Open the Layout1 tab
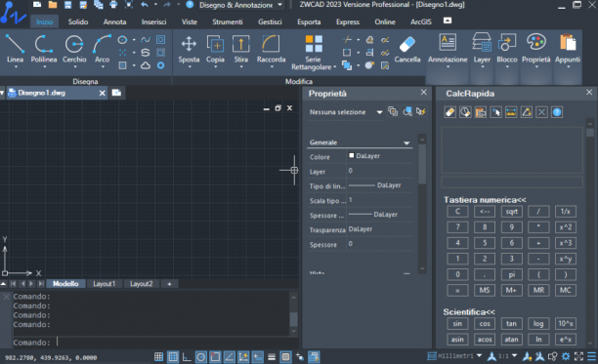 coord(105,284)
